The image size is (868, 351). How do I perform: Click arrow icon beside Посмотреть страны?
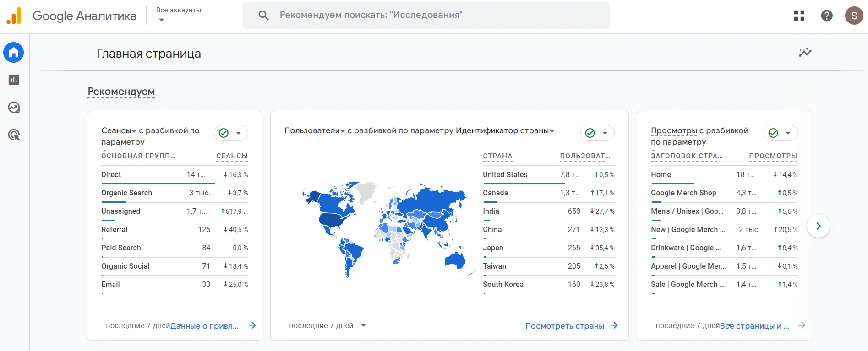click(x=614, y=325)
